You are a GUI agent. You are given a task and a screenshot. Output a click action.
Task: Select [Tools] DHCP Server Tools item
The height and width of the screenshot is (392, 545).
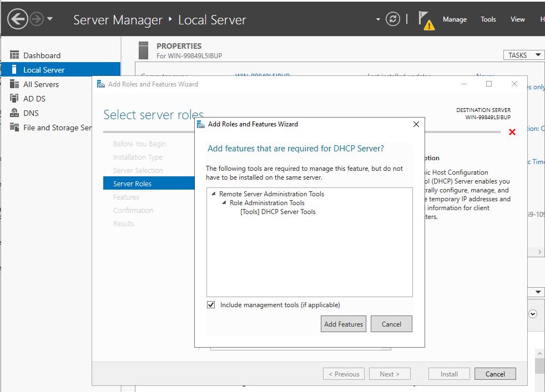(277, 212)
